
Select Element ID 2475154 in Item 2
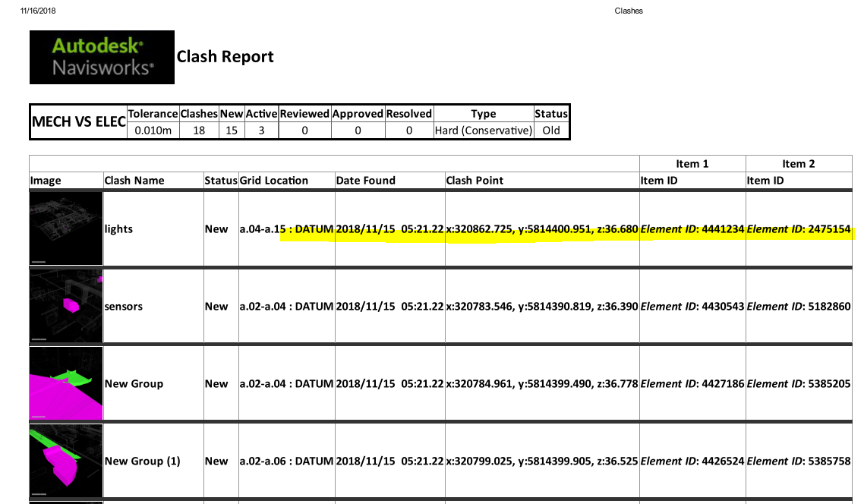798,229
